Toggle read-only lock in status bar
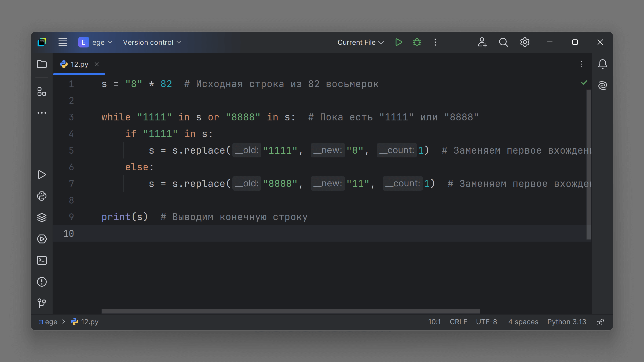This screenshot has height=362, width=644. tap(600, 322)
